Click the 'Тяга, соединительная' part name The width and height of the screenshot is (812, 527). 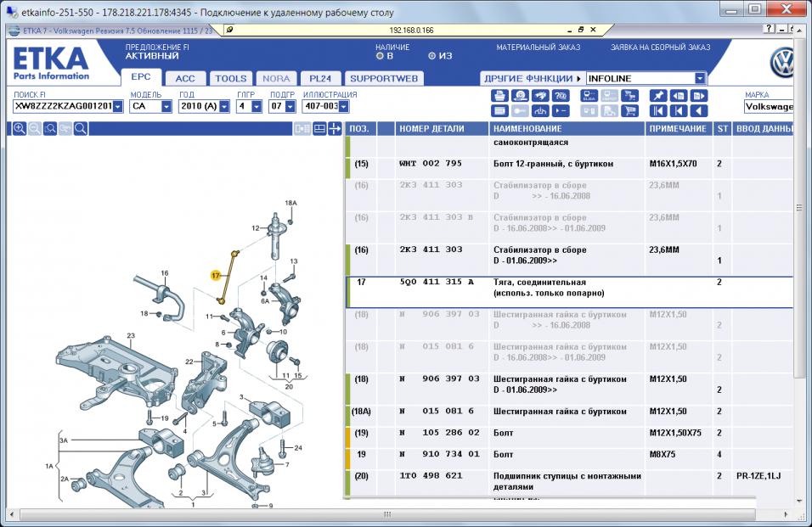click(x=539, y=282)
